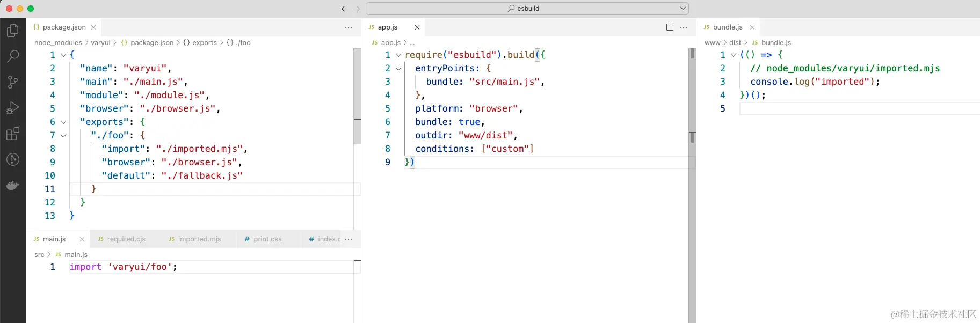Screen dimensions: 980x323
Task: Close the app.js tab
Action: coord(417,27)
